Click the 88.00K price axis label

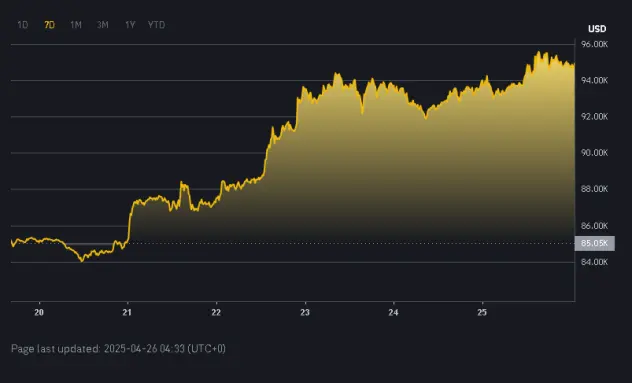point(594,189)
